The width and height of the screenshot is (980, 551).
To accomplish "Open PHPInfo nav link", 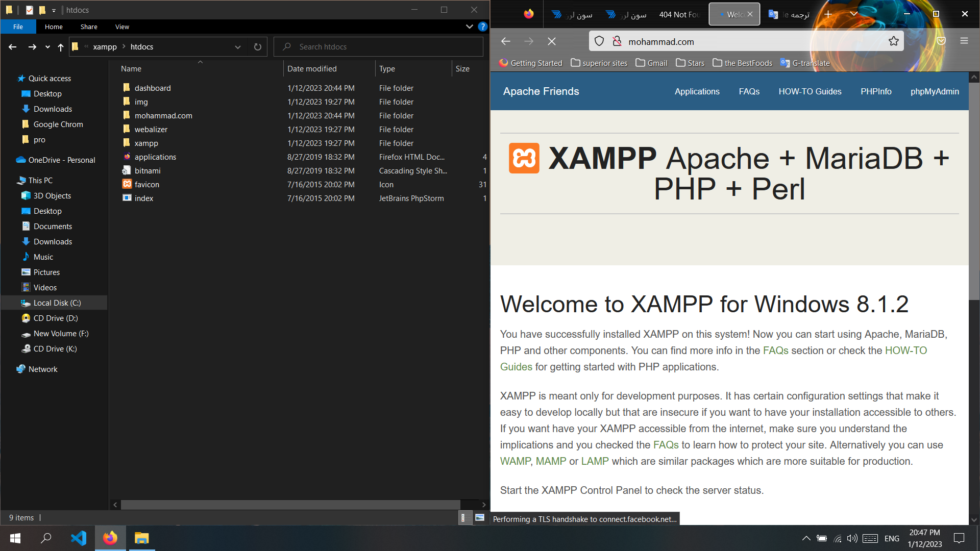I will [876, 91].
